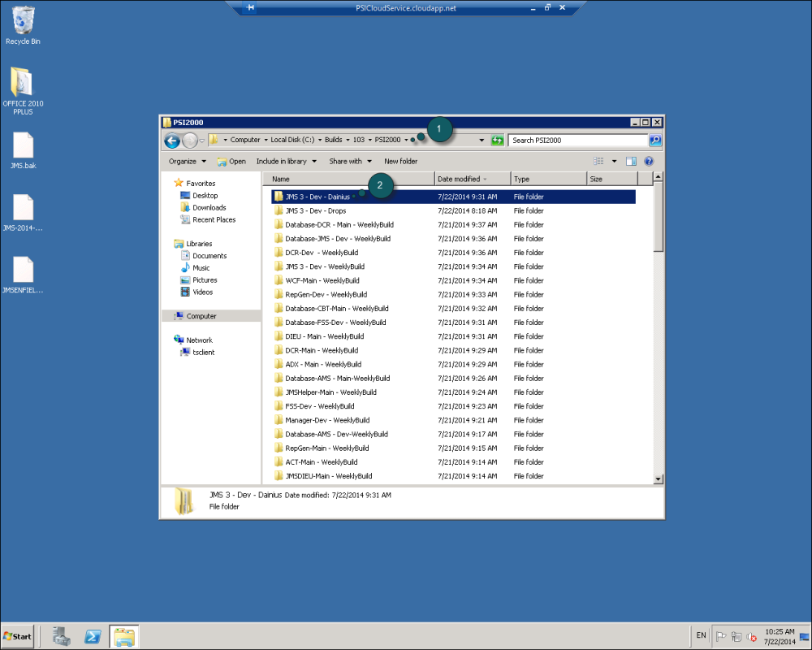Open Recent Places in navigation pane
This screenshot has width=812, height=650.
click(x=214, y=219)
